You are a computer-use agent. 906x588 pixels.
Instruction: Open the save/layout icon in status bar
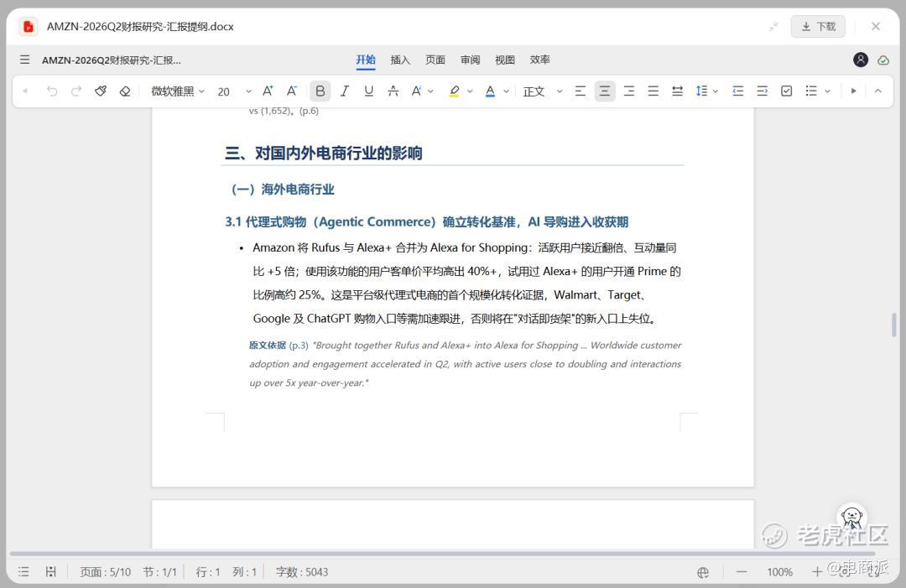click(51, 572)
